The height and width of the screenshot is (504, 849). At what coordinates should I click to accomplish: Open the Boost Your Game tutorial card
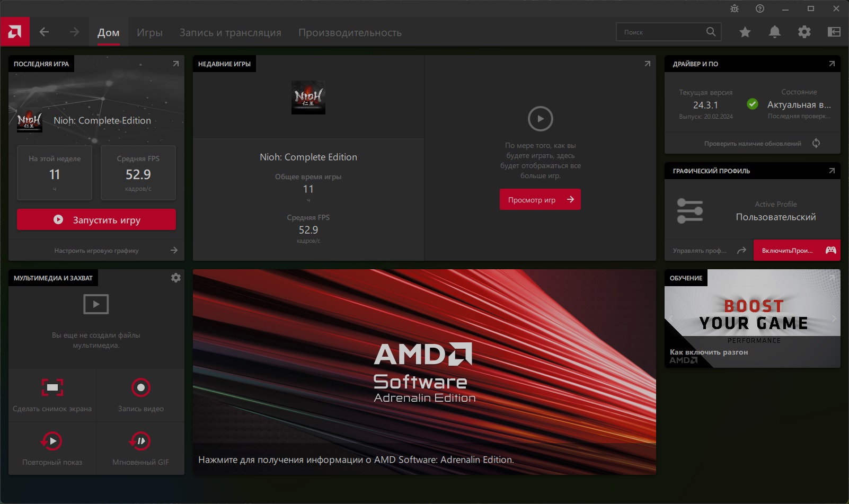[753, 319]
